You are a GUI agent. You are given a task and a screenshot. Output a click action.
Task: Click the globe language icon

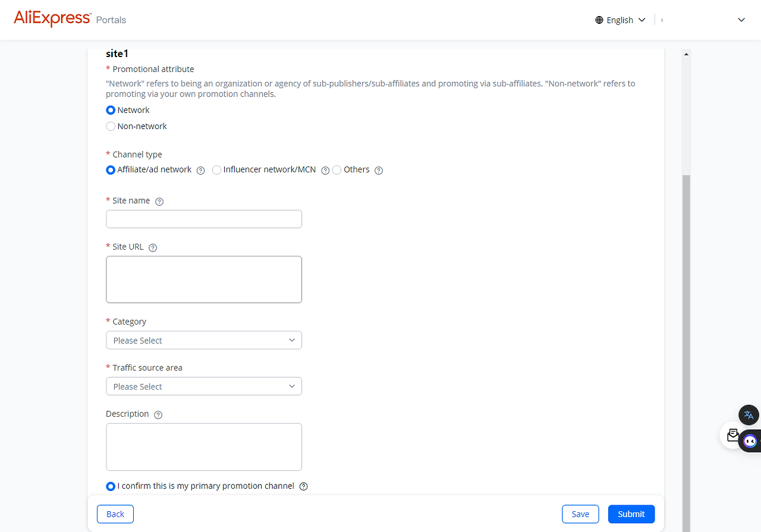[599, 20]
